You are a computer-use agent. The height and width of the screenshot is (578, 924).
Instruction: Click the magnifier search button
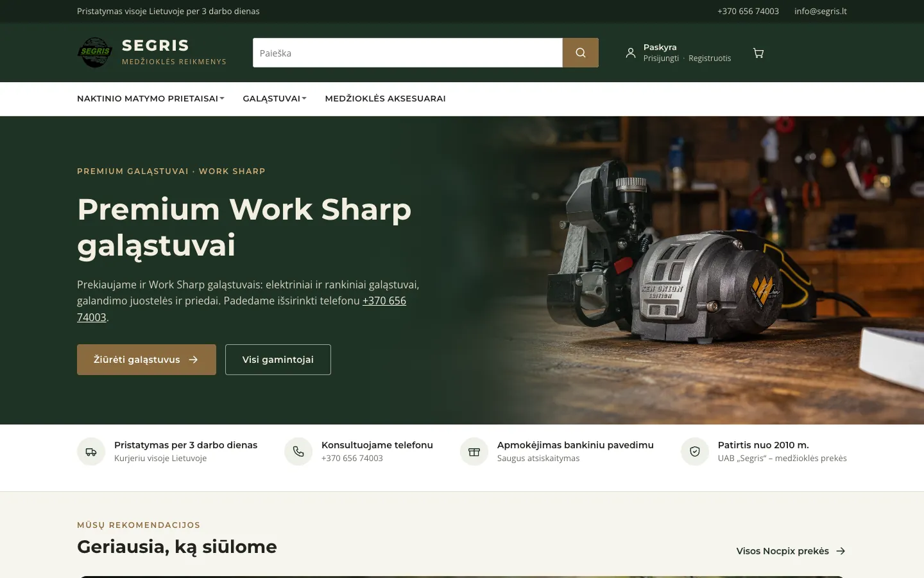(x=581, y=53)
